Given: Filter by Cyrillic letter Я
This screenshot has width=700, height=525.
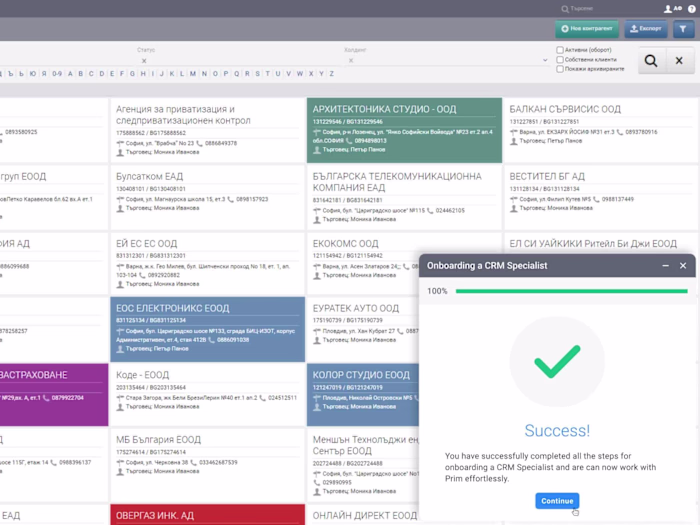Looking at the screenshot, I should (x=44, y=74).
